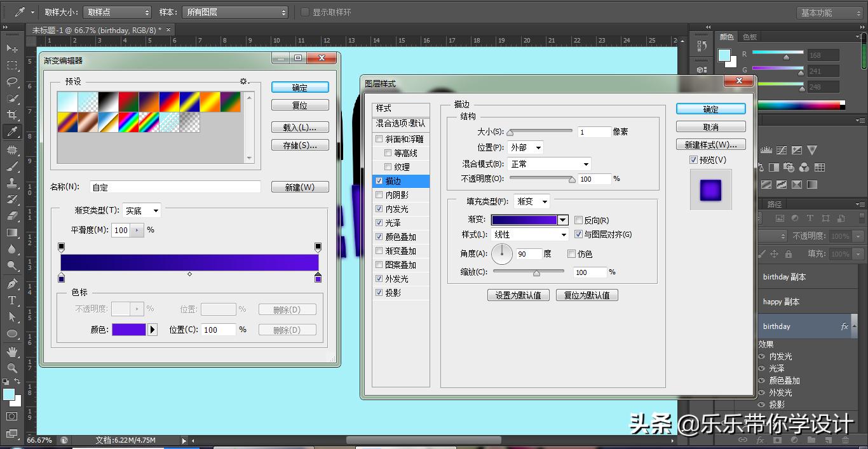868x449 pixels.
Task: Click the 设置为默认值 button
Action: coord(519,295)
